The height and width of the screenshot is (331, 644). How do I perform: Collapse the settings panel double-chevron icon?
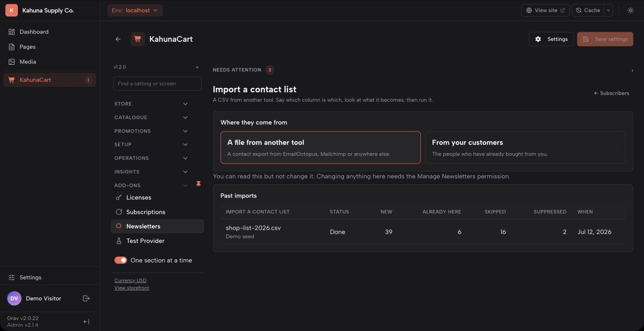pos(197,67)
